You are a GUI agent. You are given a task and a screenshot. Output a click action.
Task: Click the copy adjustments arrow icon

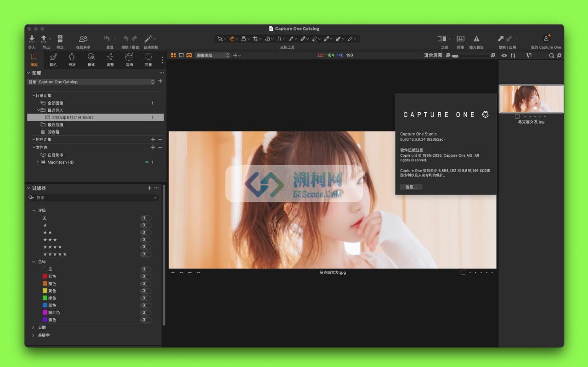coord(501,39)
